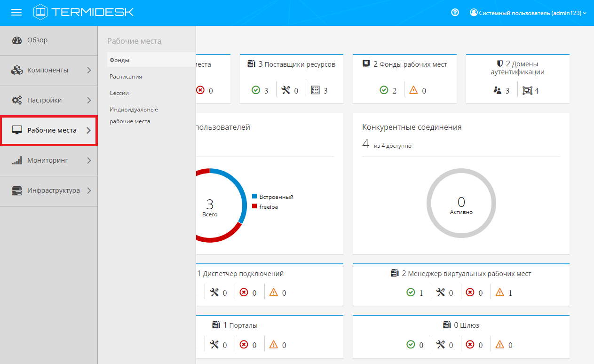594x364 pixels.
Task: Expand the Компоненты chevron arrow
Action: click(89, 71)
